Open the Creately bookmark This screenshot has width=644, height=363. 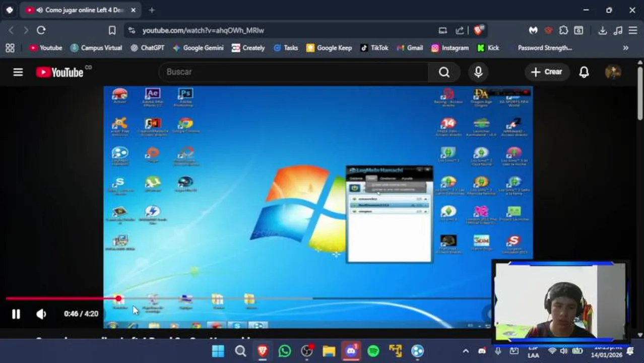coord(248,48)
